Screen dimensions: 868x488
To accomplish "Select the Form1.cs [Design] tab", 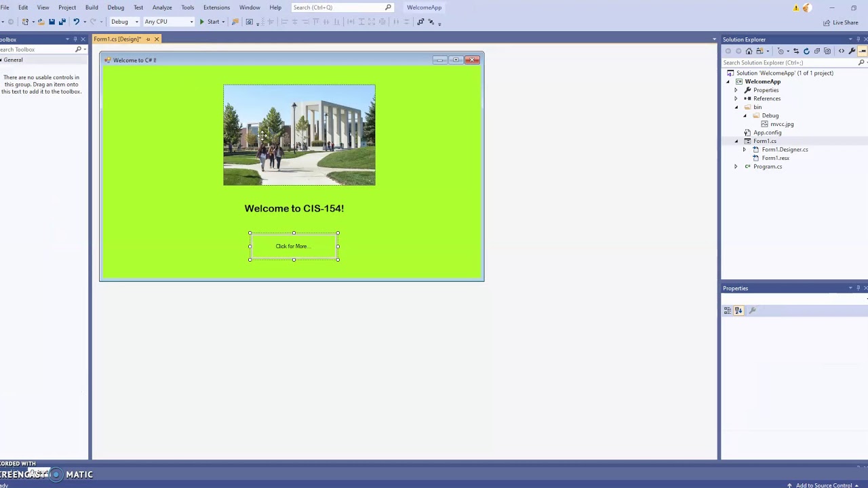I will pyautogui.click(x=118, y=39).
